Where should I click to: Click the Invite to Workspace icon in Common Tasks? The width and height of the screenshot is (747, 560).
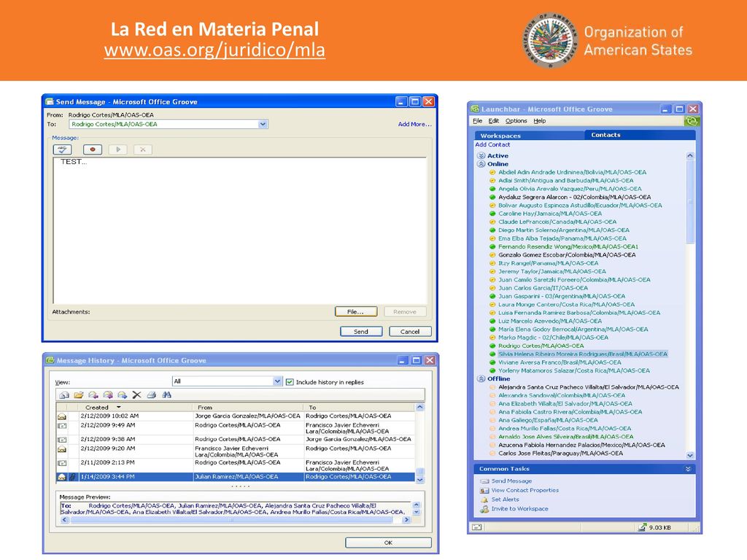click(x=484, y=509)
